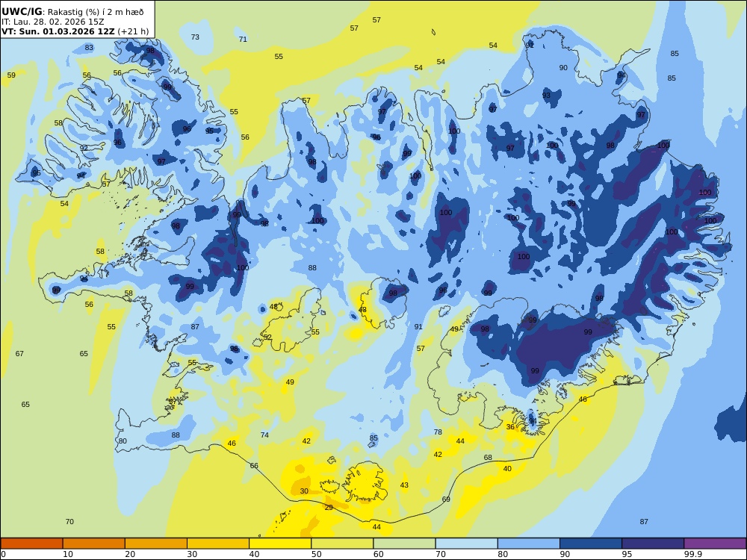Click the 30–40 golden legend swatch
Image resolution: width=747 pixels, height=560 pixels.
tap(218, 544)
